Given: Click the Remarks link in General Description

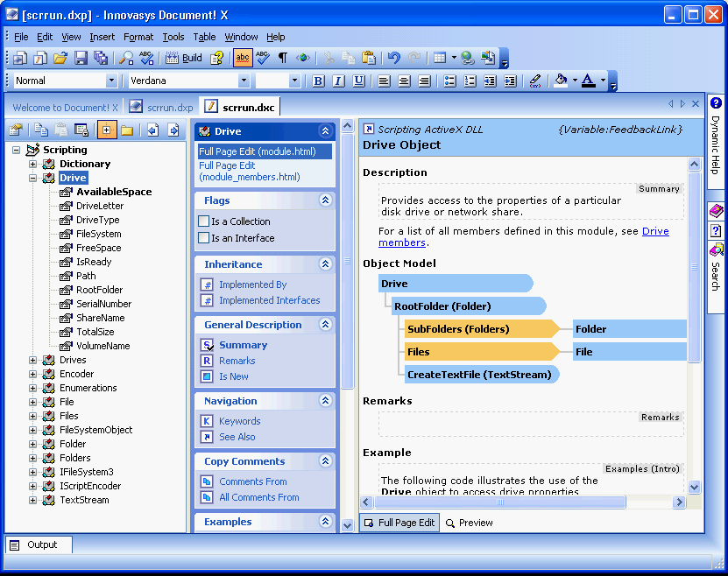Looking at the screenshot, I should click(x=237, y=361).
